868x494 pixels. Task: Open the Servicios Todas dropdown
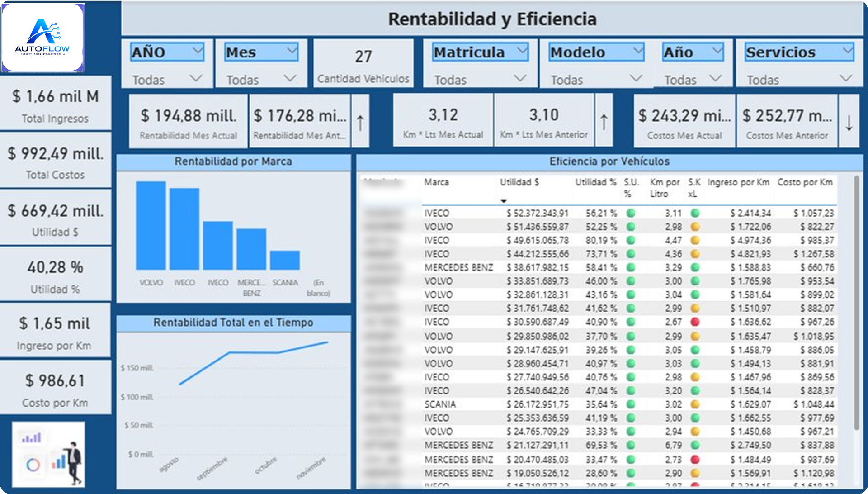pos(799,79)
